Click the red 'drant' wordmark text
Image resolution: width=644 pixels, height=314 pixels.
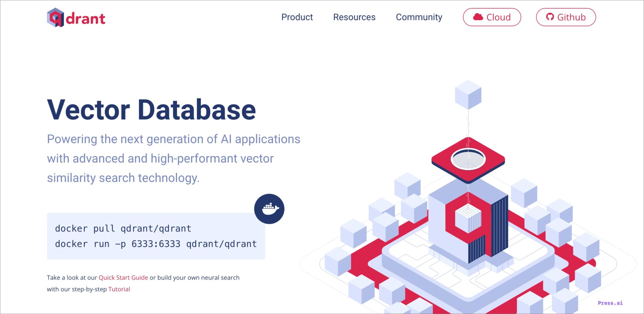click(x=86, y=19)
